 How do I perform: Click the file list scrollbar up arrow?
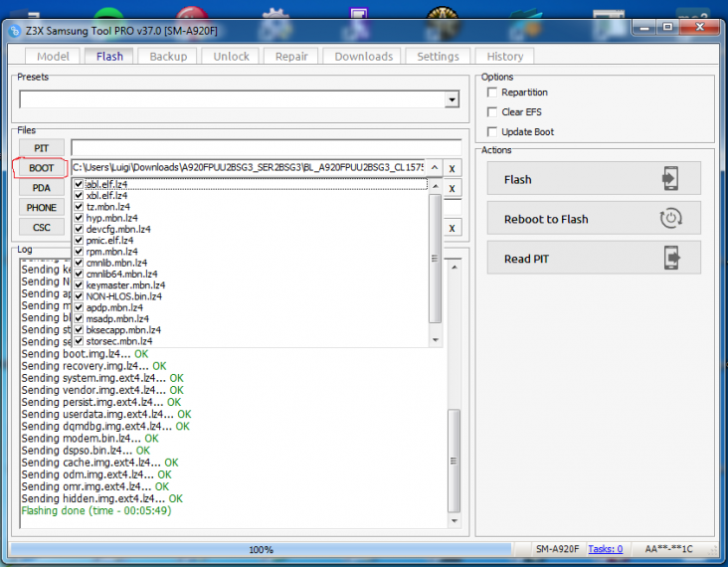click(x=436, y=186)
